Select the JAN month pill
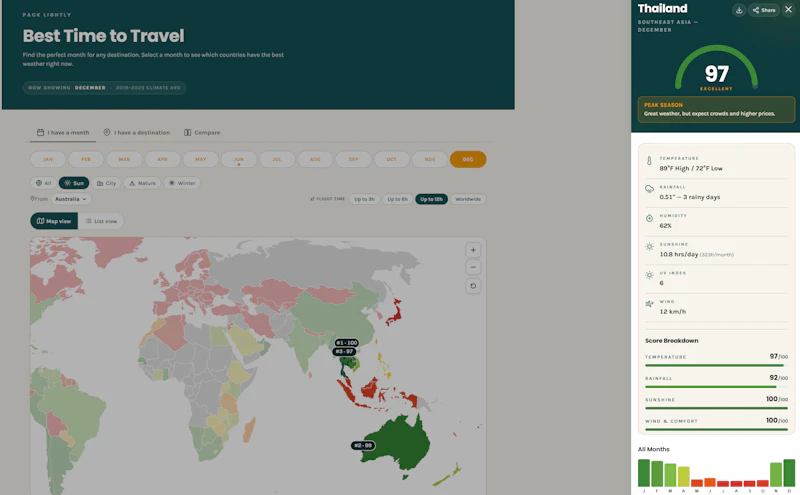The width and height of the screenshot is (800, 495). (48, 159)
